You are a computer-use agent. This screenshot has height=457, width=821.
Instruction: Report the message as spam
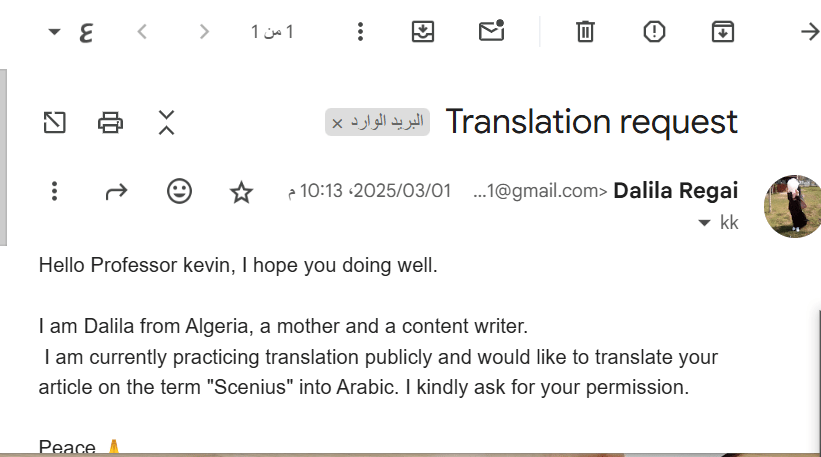pyautogui.click(x=654, y=32)
